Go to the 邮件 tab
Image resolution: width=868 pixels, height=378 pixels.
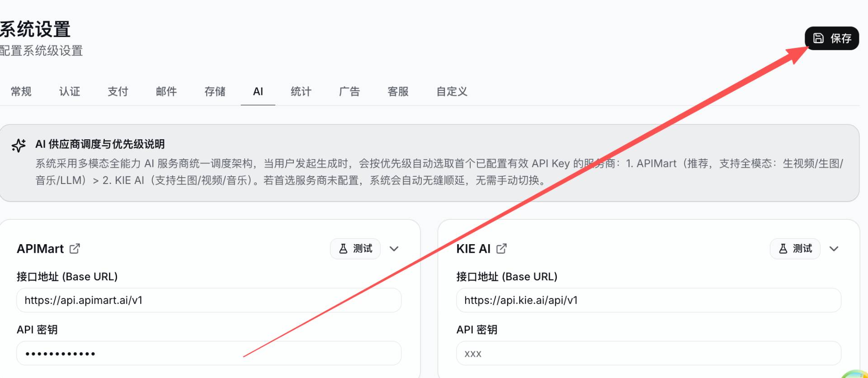point(166,92)
